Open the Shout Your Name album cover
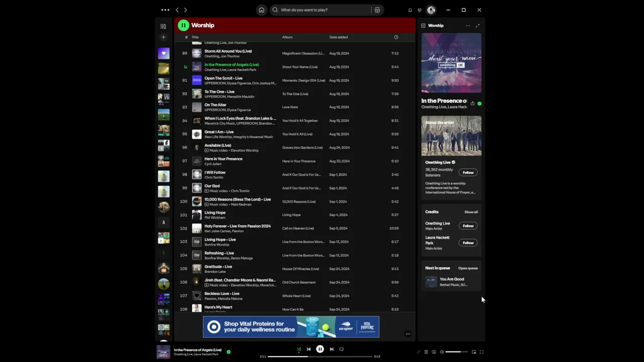This screenshot has width=644, height=362. point(451,63)
